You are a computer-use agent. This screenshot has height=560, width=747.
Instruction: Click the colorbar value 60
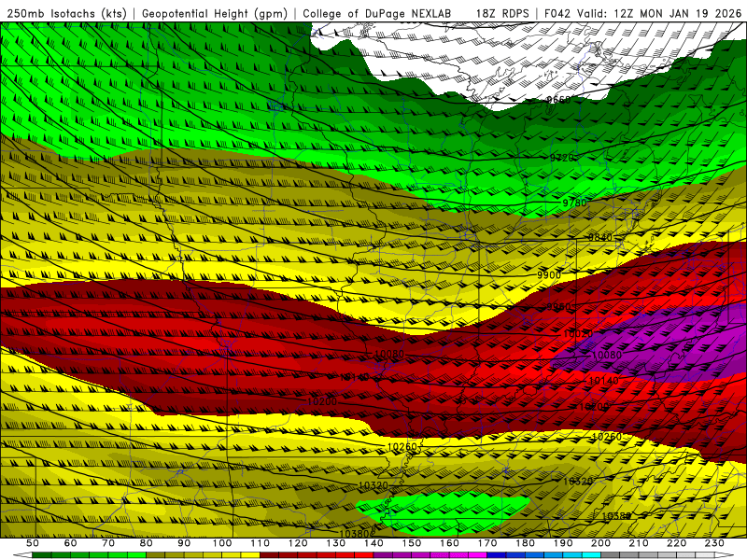click(x=70, y=543)
